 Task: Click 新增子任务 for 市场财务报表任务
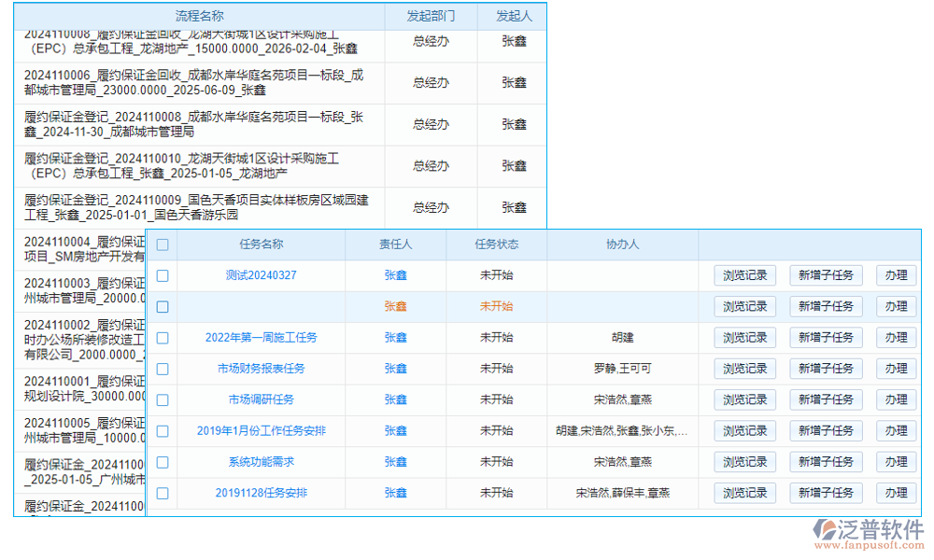pyautogui.click(x=826, y=368)
